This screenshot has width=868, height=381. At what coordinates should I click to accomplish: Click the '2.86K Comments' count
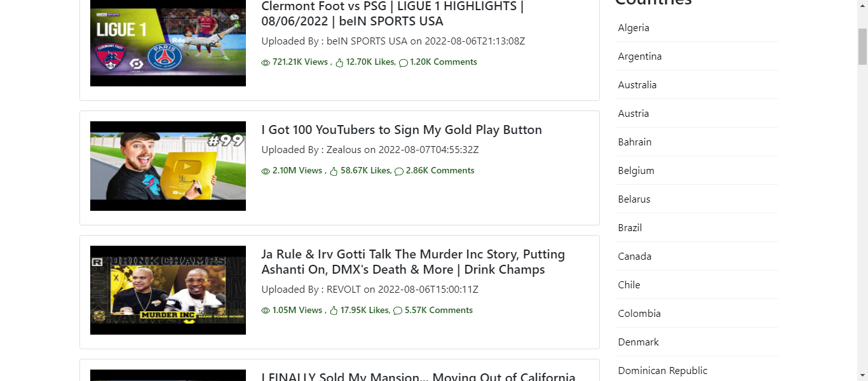click(x=440, y=171)
